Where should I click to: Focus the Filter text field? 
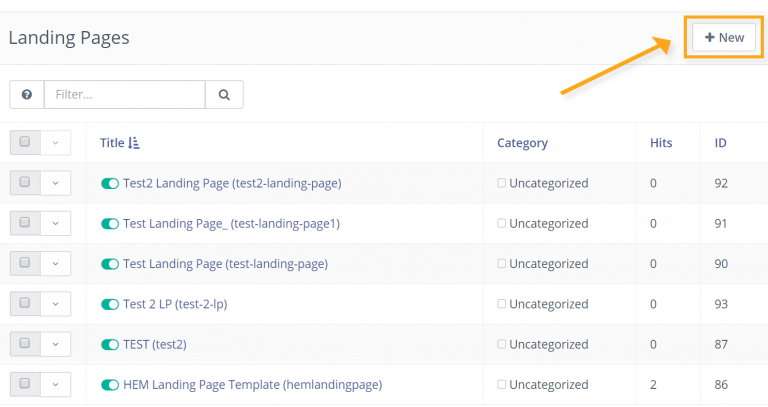pyautogui.click(x=125, y=95)
